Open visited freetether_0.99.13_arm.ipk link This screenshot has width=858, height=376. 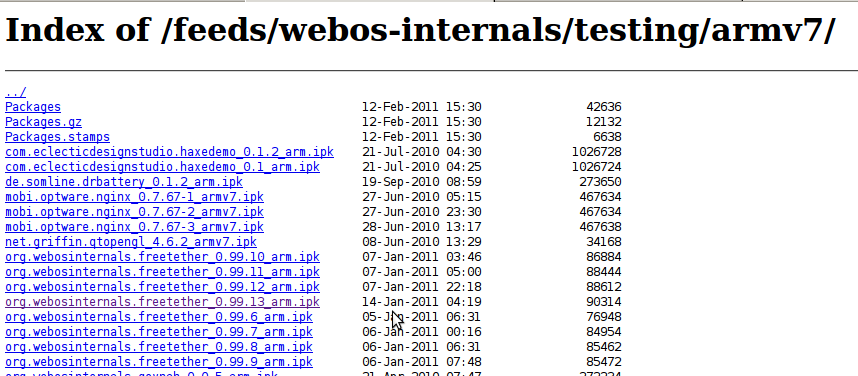point(163,302)
